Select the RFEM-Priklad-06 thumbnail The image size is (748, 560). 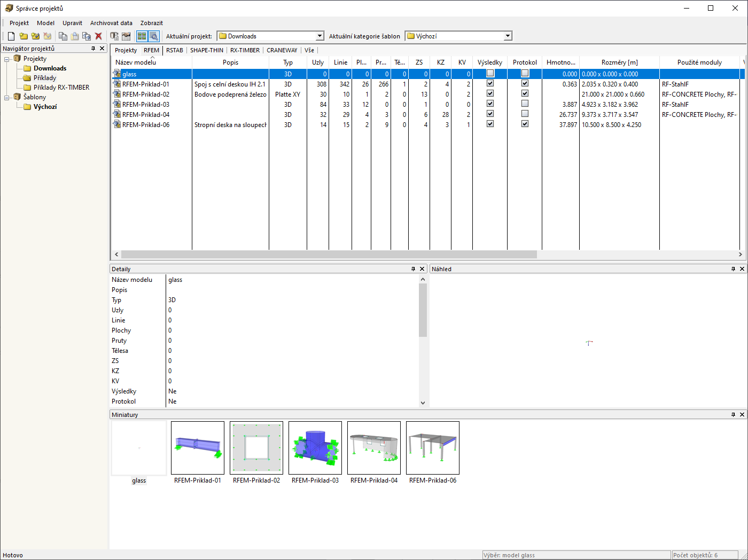(433, 453)
